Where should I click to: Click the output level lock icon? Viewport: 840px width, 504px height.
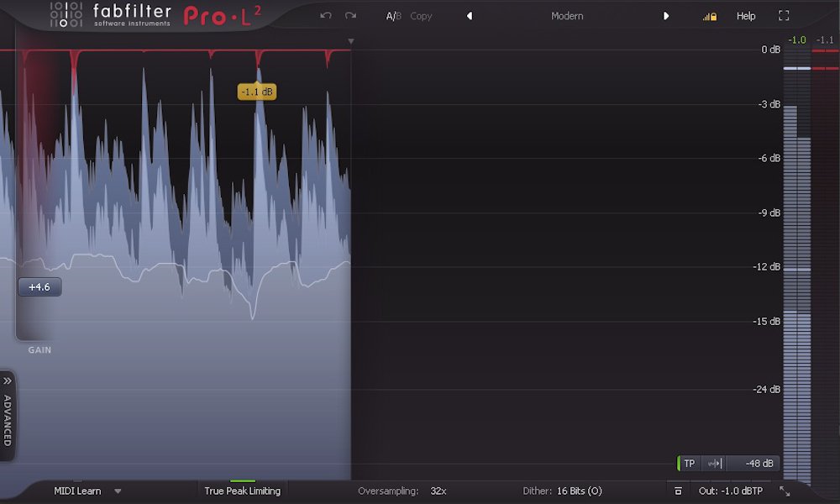(x=710, y=16)
